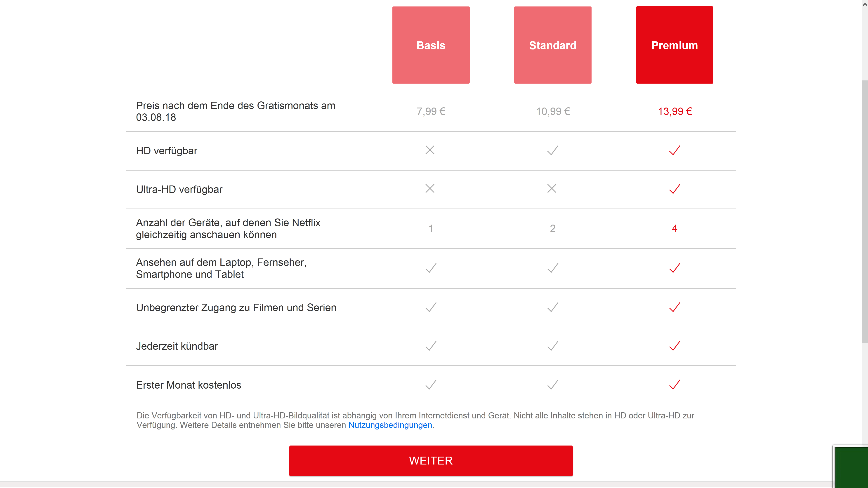Click the red HD checkmark under Premium
The image size is (868, 488).
tap(675, 150)
